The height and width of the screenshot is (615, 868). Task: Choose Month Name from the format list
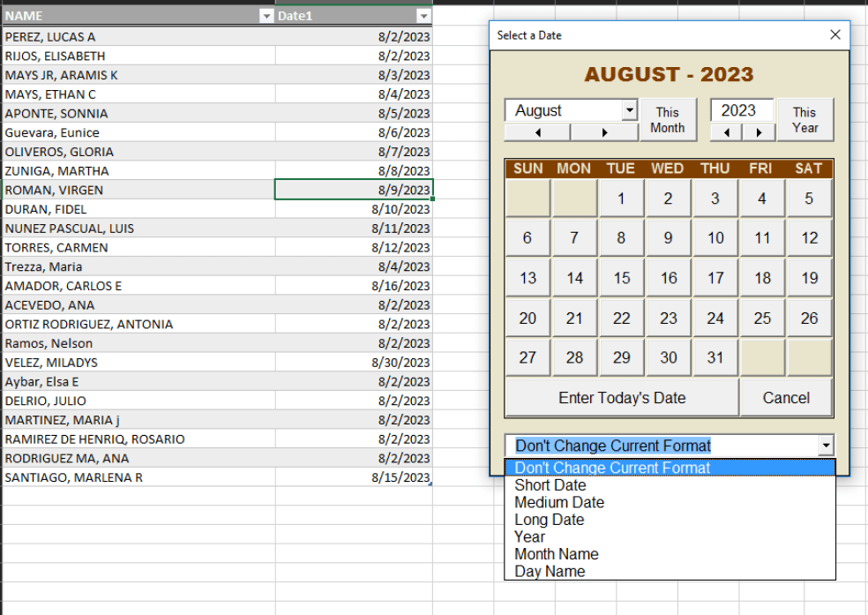click(x=557, y=554)
